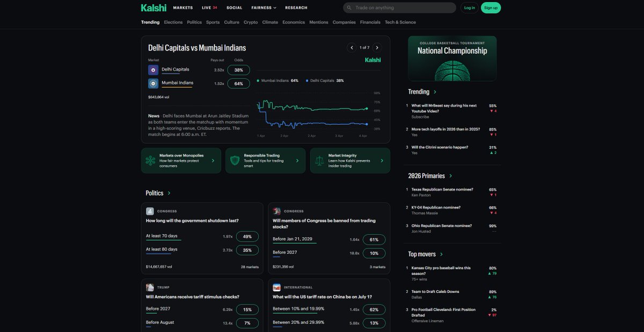The width and height of the screenshot is (644, 332).
Task: Click arrow on Markets over Monopolies card
Action: pos(213,161)
